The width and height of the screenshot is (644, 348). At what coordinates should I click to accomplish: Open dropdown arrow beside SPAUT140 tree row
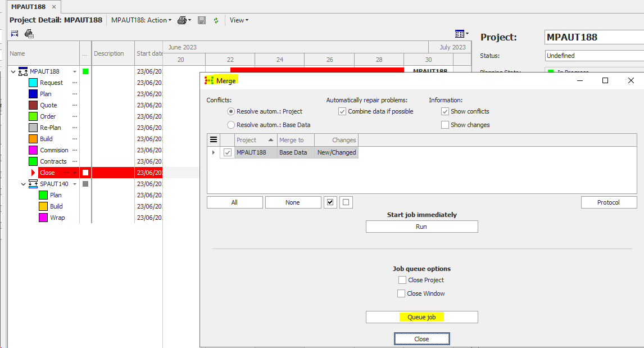pyautogui.click(x=75, y=184)
